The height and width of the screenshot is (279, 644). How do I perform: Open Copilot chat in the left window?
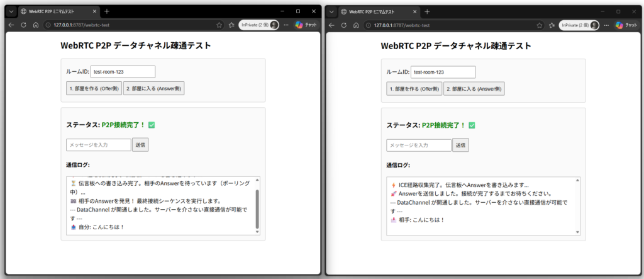306,25
